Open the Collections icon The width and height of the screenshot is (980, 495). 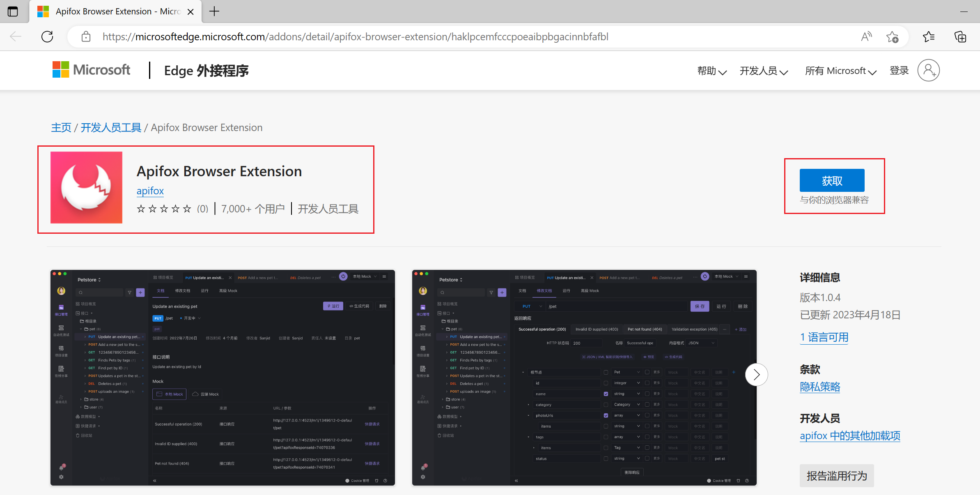[960, 37]
